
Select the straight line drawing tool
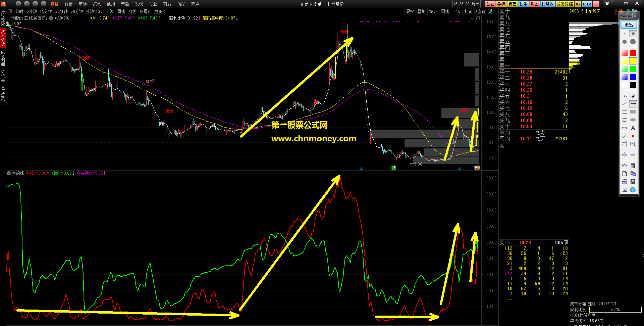click(624, 104)
